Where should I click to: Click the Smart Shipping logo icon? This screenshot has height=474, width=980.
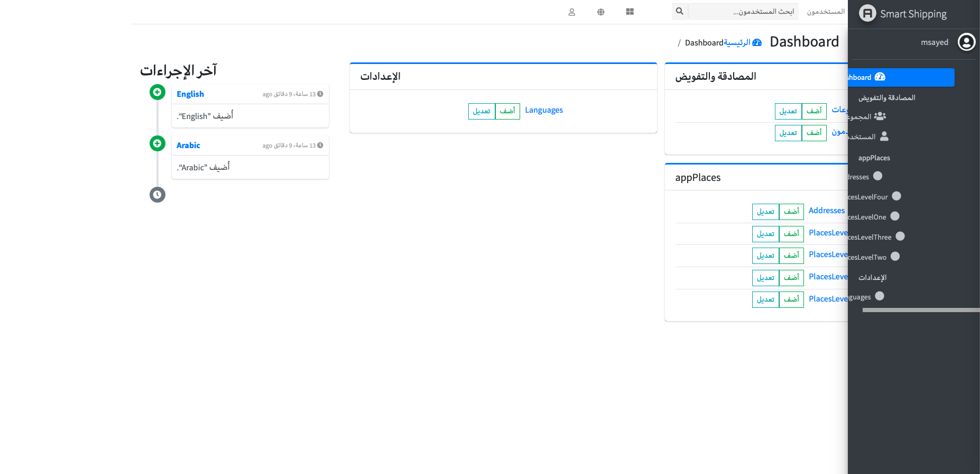click(867, 13)
